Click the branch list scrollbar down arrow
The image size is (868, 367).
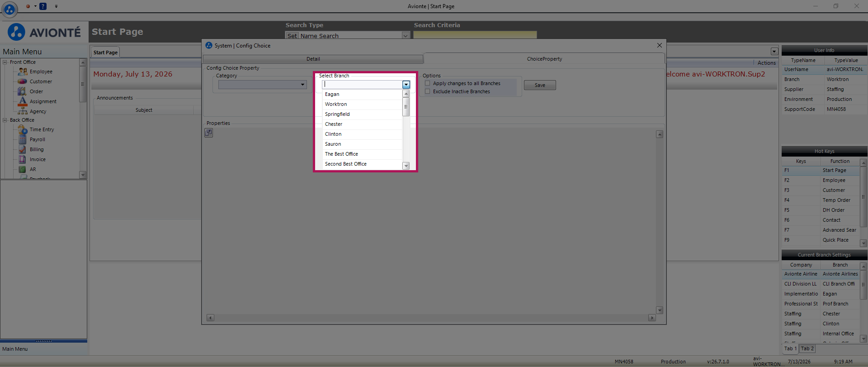406,166
